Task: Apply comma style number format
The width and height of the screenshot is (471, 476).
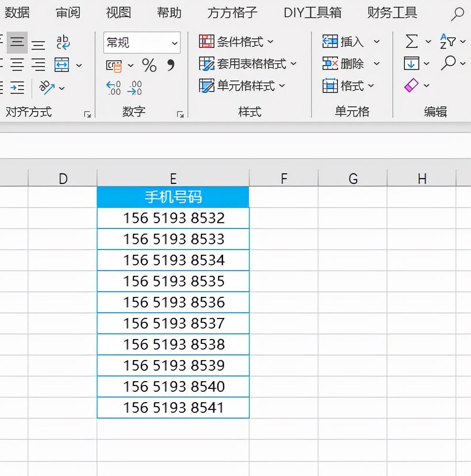Action: point(171,65)
